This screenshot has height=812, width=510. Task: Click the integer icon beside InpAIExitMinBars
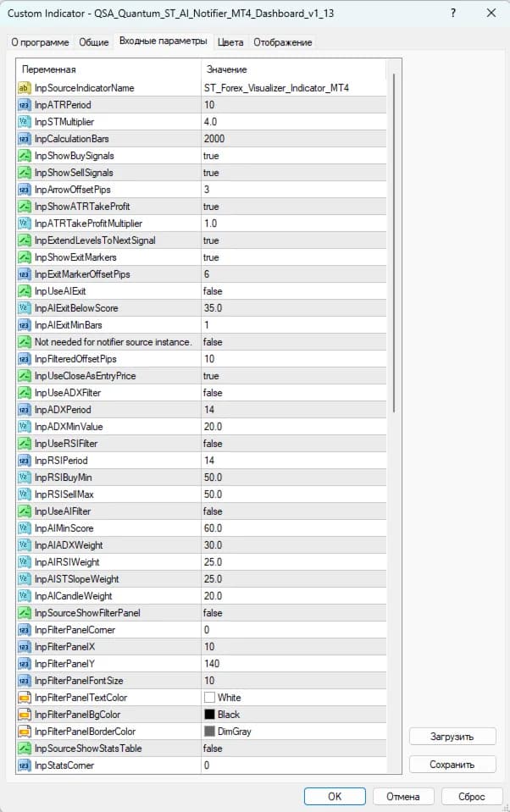[x=24, y=325]
